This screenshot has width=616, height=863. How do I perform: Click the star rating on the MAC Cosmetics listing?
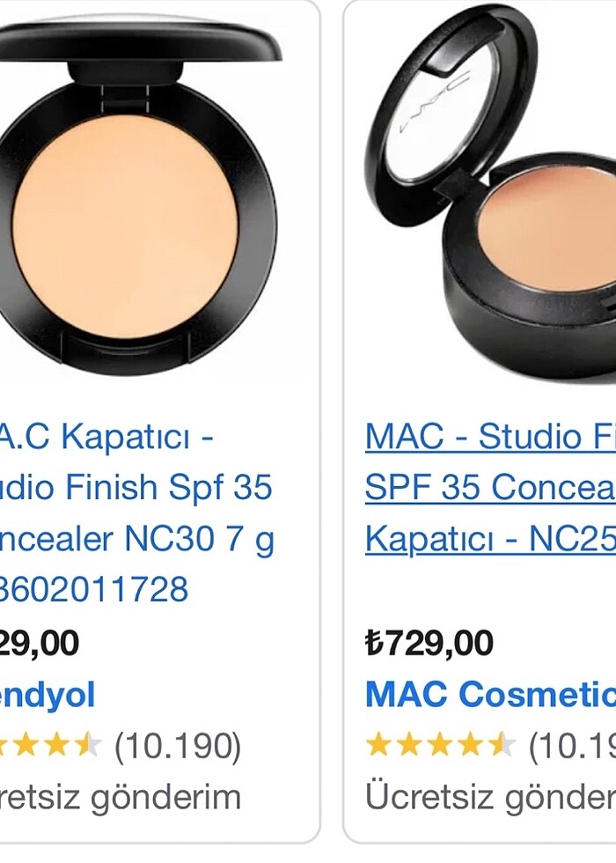coord(441,745)
